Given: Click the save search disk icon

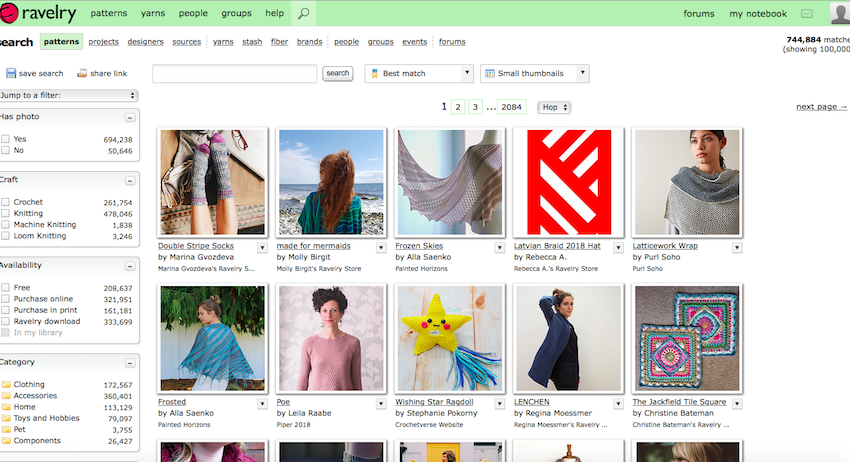Looking at the screenshot, I should pos(11,73).
